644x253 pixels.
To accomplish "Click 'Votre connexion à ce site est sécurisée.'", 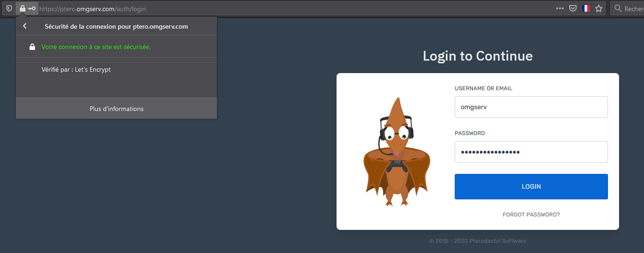I will (96, 47).
